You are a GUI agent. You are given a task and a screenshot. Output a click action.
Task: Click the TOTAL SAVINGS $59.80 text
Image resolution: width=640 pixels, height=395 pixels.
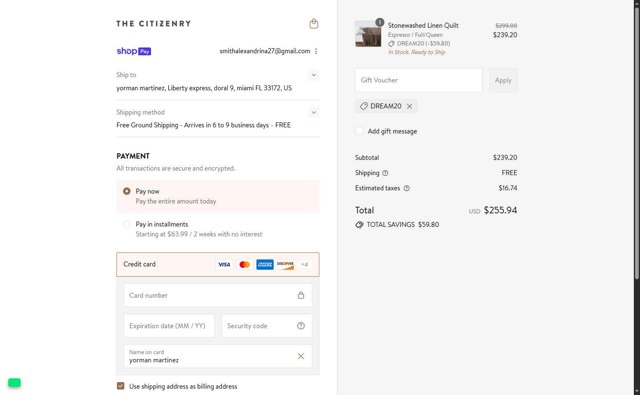pos(403,224)
